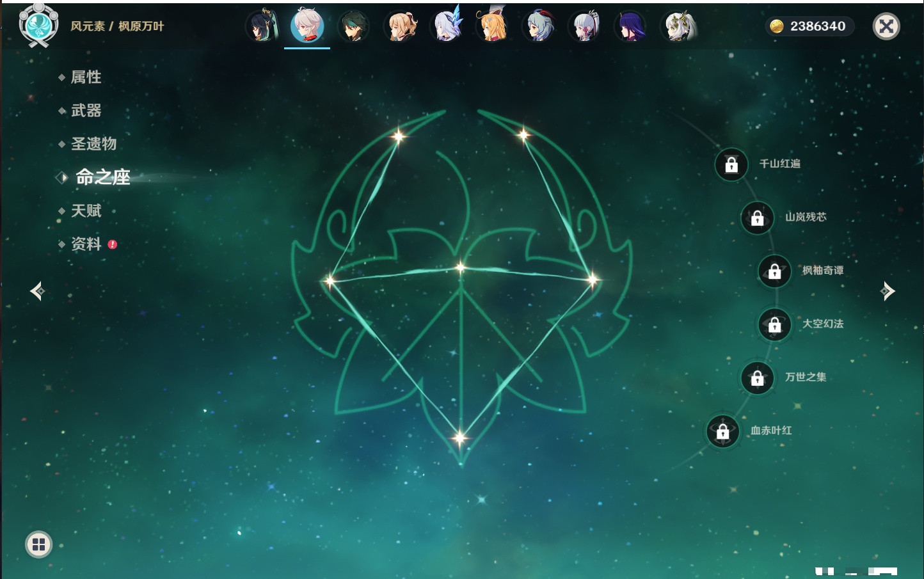Click the 千山红遍 constellation label
The image size is (924, 579).
point(779,164)
